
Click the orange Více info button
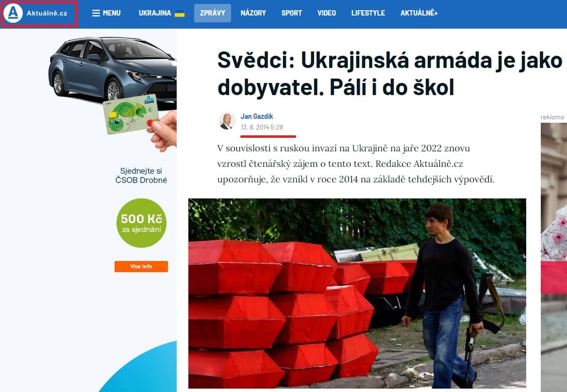tap(141, 267)
